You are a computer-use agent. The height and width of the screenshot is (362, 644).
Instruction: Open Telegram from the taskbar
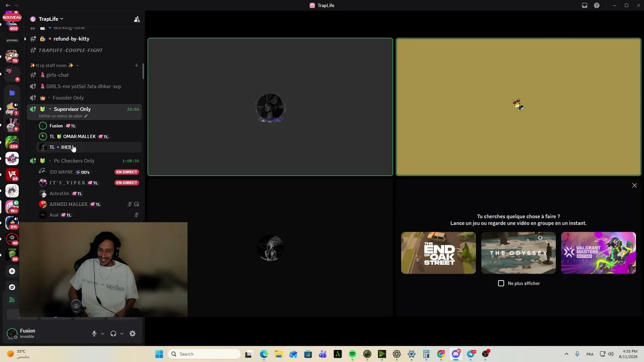coord(470,354)
